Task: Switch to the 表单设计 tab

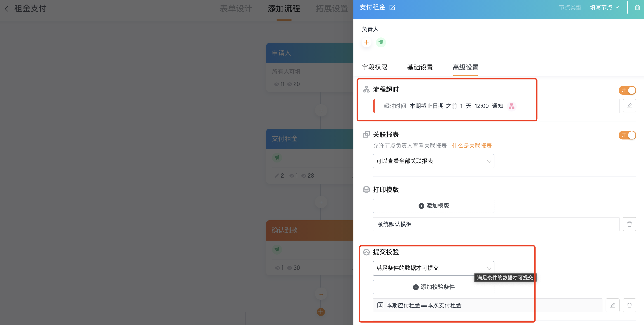Action: (236, 9)
